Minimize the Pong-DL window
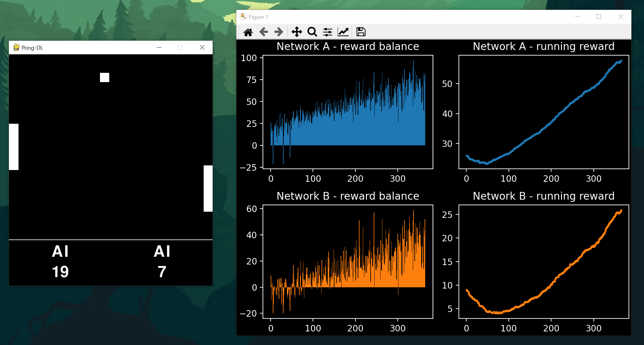This screenshot has width=644, height=345. tap(159, 48)
